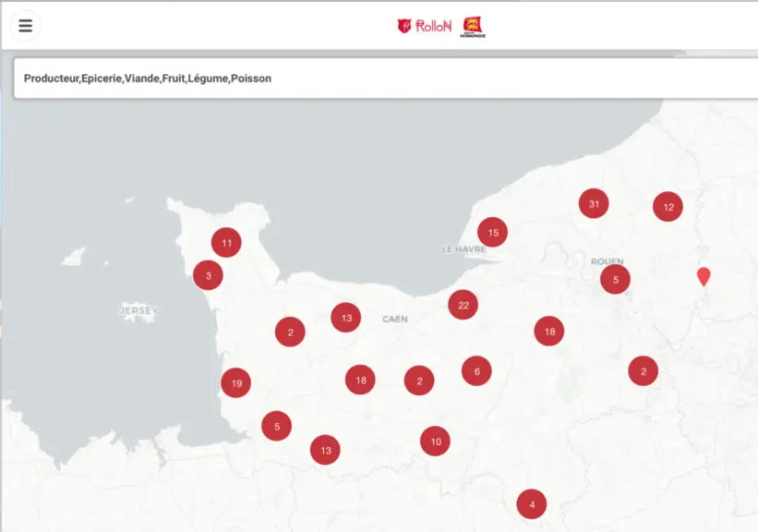Open the cluster marker showing 11
This screenshot has height=532, width=758.
226,242
